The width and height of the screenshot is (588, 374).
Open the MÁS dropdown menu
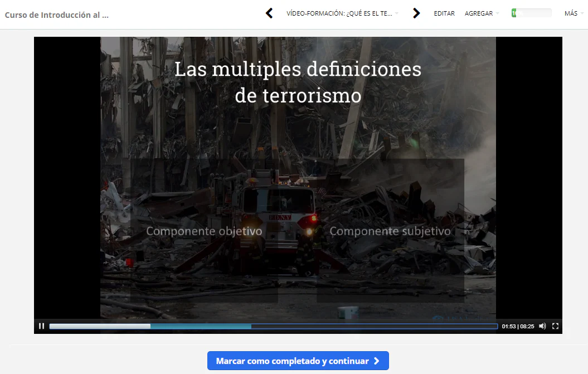(574, 13)
